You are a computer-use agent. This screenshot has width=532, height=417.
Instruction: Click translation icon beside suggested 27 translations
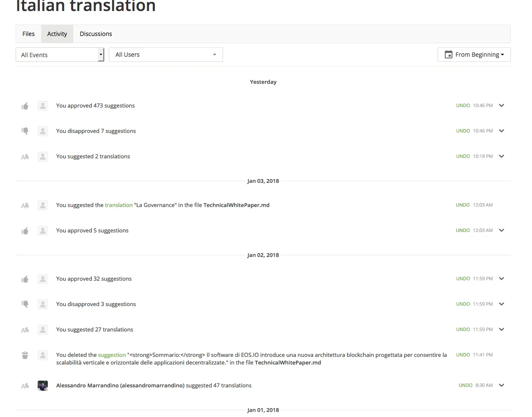coord(25,330)
